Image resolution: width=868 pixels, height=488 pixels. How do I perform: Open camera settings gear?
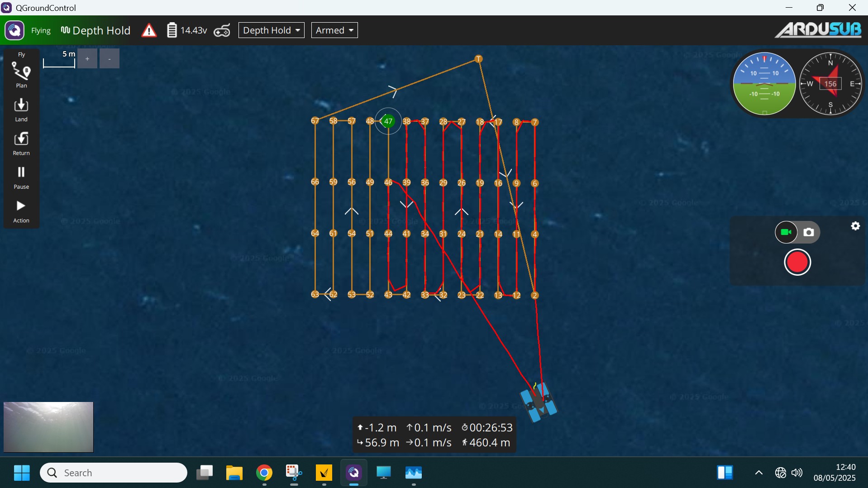[855, 226]
